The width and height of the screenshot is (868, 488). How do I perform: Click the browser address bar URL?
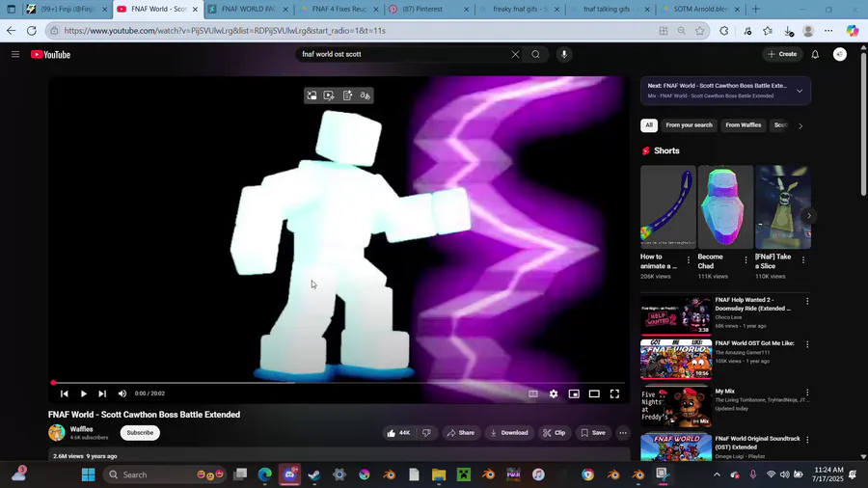tap(225, 31)
